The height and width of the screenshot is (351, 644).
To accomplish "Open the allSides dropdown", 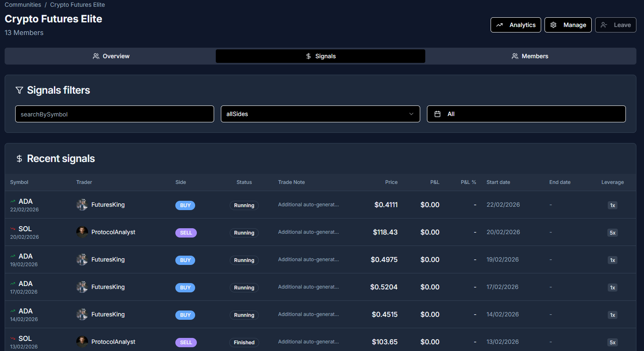I will 320,113.
